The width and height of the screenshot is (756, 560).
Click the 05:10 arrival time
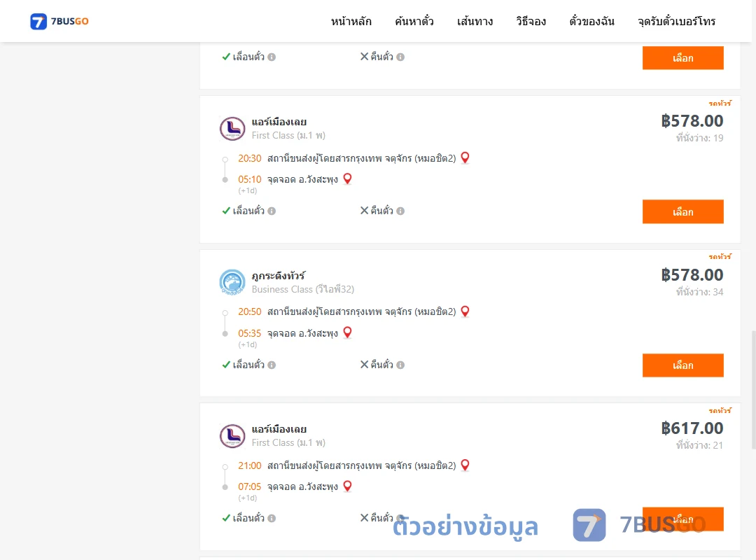(250, 179)
